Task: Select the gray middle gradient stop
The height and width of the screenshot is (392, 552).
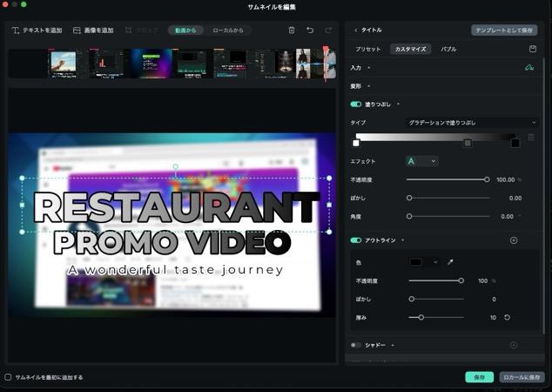Action: 468,143
